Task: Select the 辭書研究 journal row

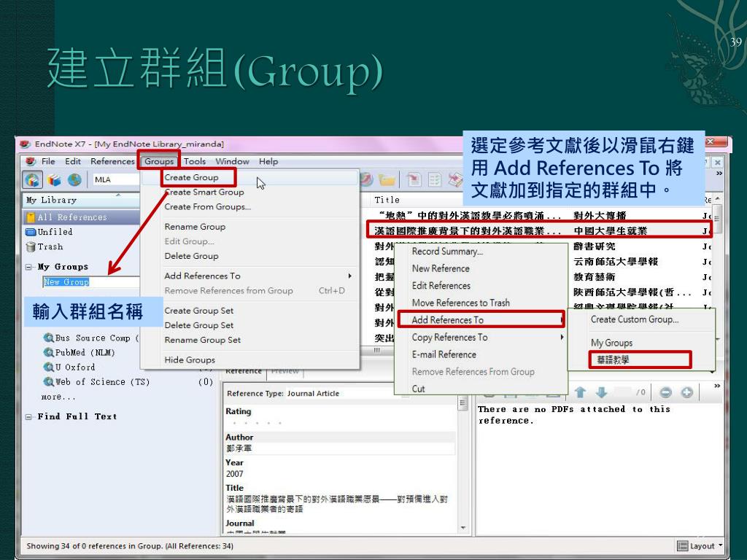Action: point(594,246)
